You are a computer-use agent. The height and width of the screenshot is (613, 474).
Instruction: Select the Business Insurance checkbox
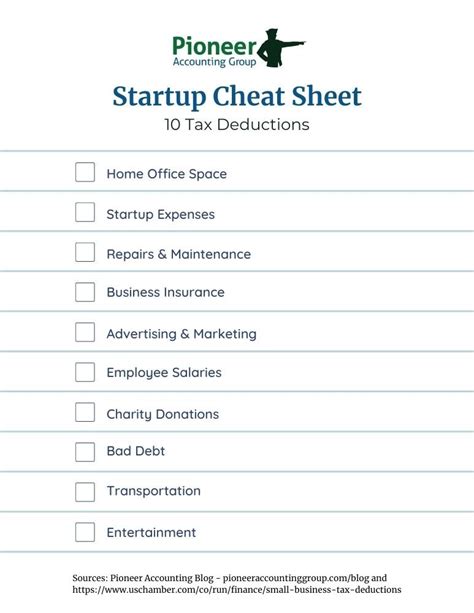tap(85, 292)
